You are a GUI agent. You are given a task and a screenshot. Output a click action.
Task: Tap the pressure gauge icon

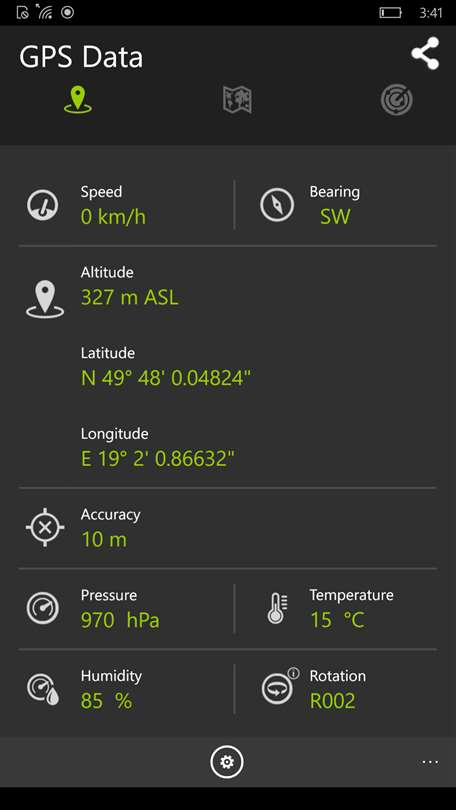point(42,608)
